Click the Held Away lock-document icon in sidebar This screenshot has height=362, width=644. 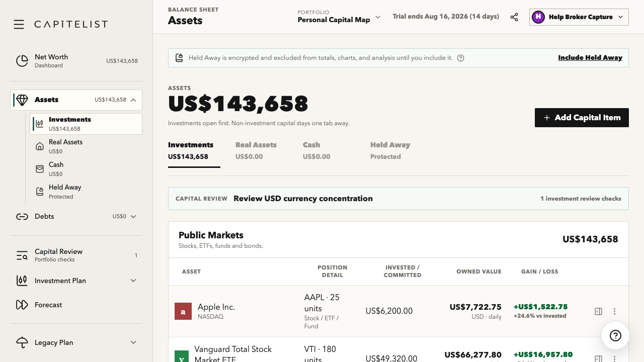[40, 192]
